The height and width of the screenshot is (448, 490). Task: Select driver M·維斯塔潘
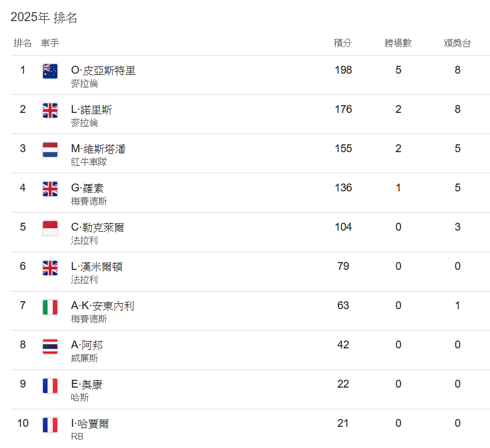click(98, 149)
